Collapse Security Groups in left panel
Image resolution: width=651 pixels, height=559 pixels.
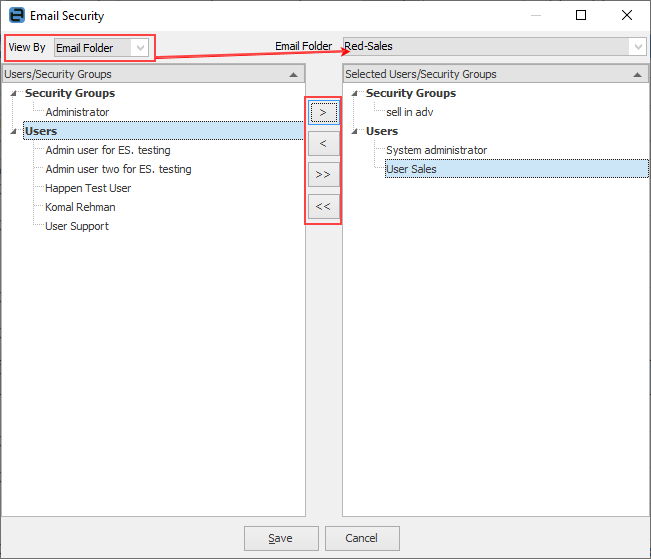click(14, 93)
